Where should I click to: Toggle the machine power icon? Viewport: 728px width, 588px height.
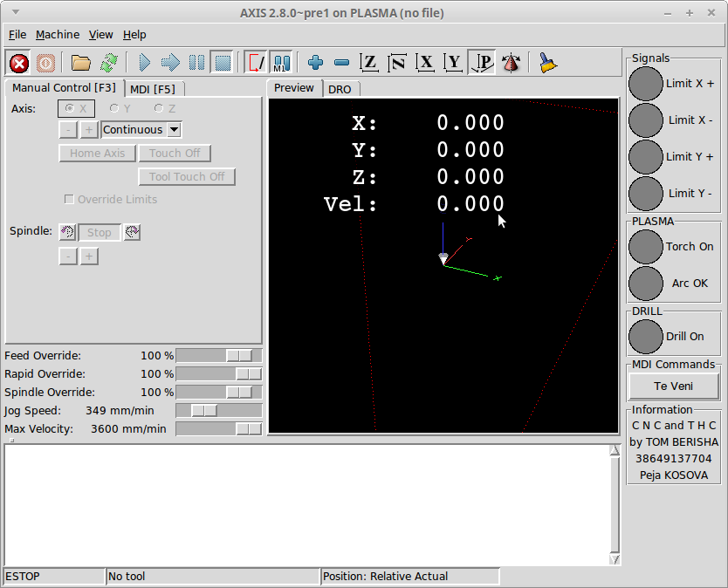[45, 63]
